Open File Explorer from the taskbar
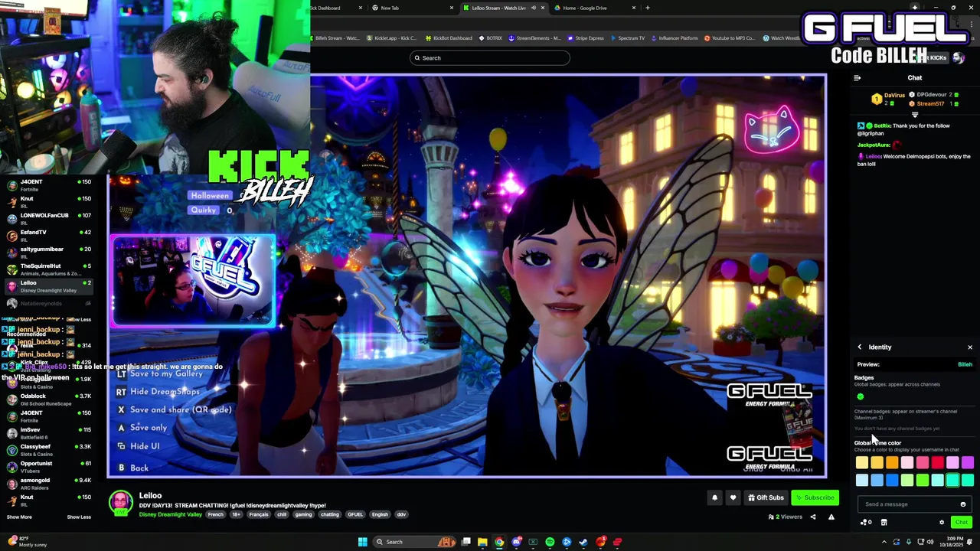 pyautogui.click(x=482, y=542)
